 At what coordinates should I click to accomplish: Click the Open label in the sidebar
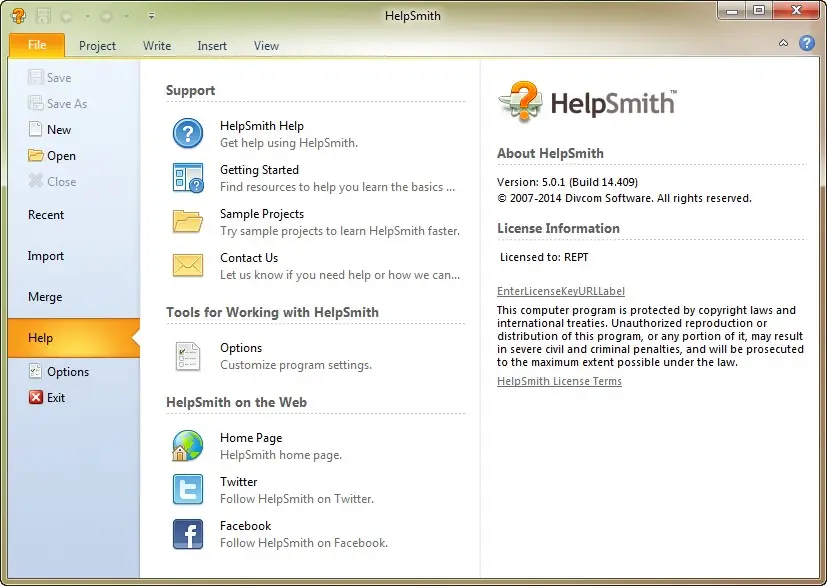[x=61, y=156]
